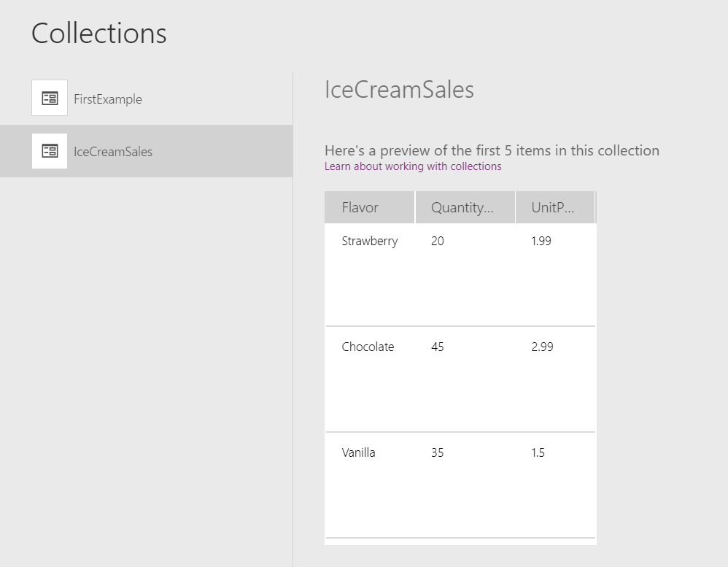Click the FirstExample collection icon

[x=49, y=98]
